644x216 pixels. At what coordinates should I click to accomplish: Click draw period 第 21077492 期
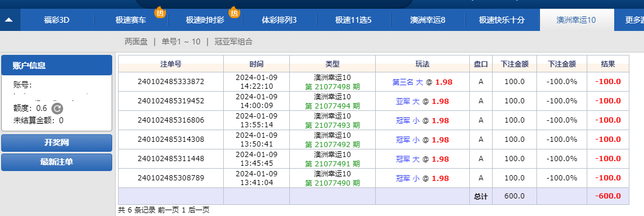tap(333, 145)
